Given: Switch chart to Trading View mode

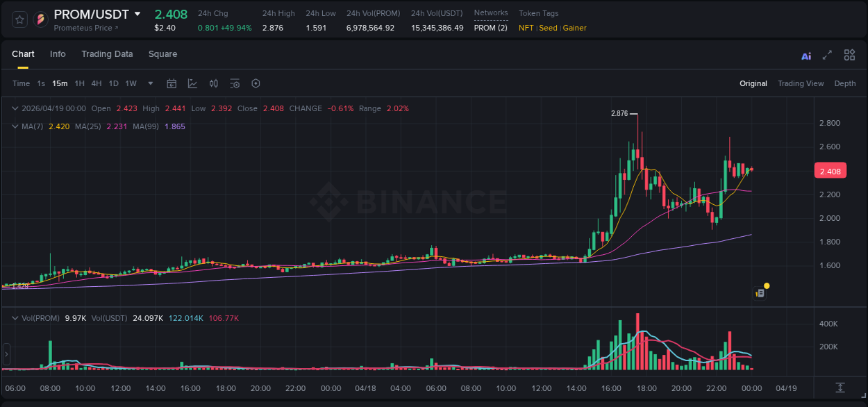Looking at the screenshot, I should (x=801, y=83).
